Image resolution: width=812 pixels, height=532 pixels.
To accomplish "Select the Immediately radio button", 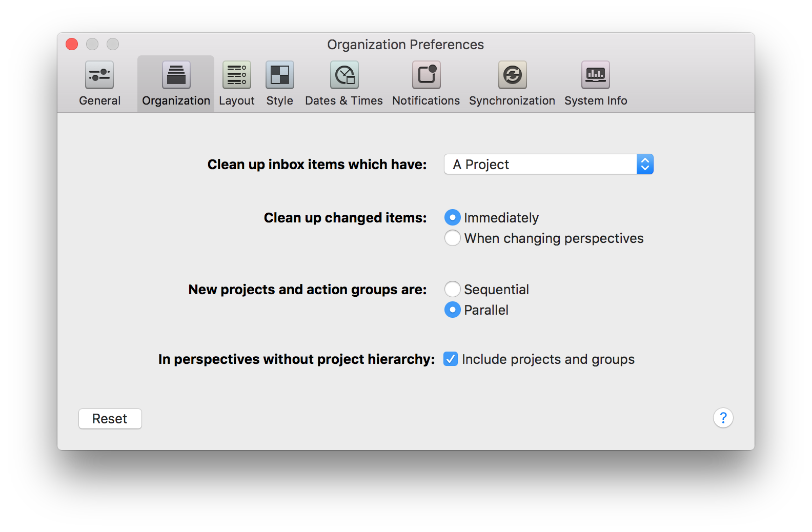I will point(452,217).
